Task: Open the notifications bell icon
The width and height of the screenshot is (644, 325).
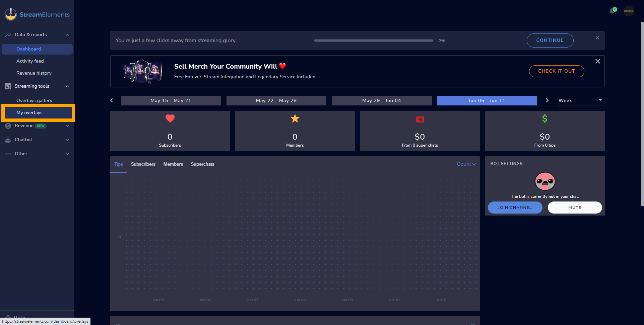Action: point(613,11)
